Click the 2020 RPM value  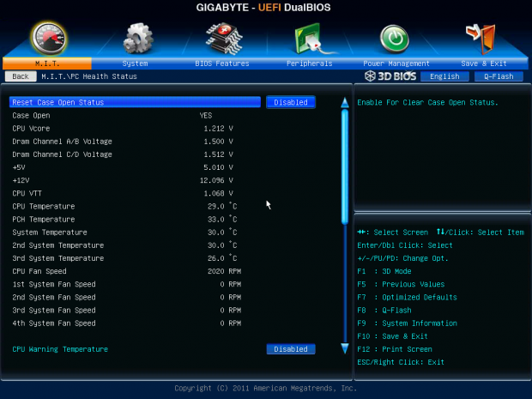tap(224, 271)
